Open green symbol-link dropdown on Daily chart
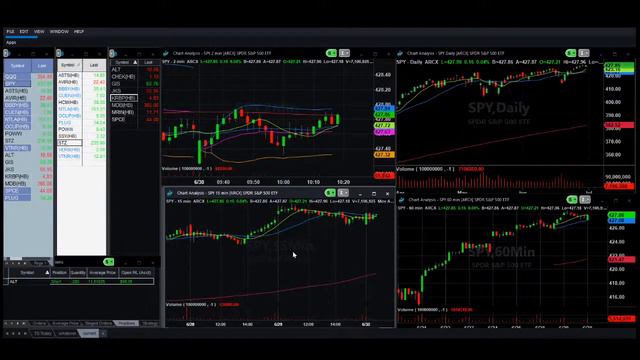 [x=571, y=53]
